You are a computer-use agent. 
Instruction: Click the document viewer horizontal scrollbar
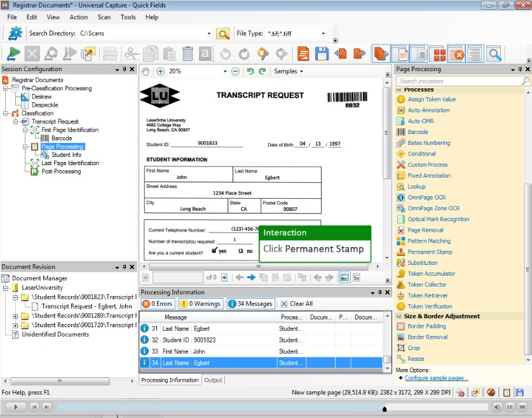coord(259,267)
